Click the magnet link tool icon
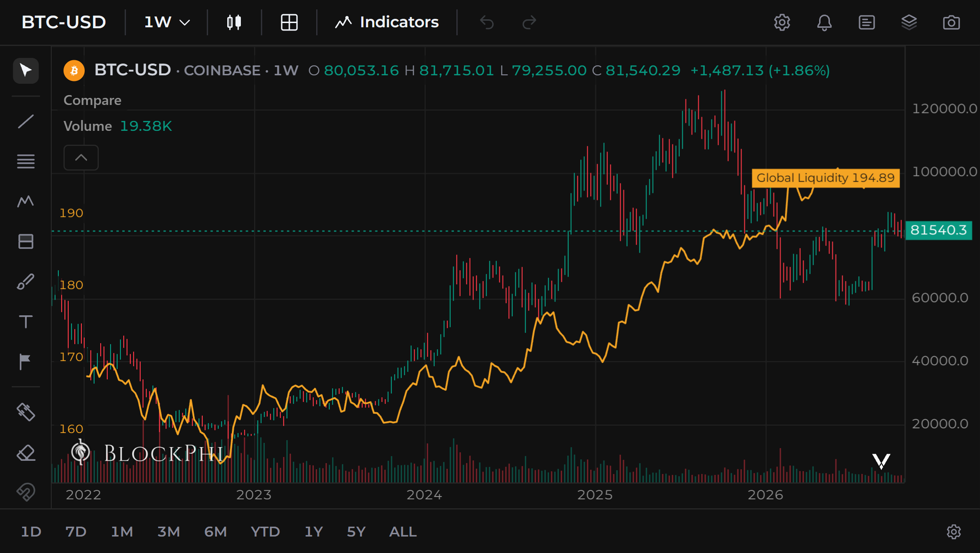Screen dimensions: 980x553 (26, 492)
